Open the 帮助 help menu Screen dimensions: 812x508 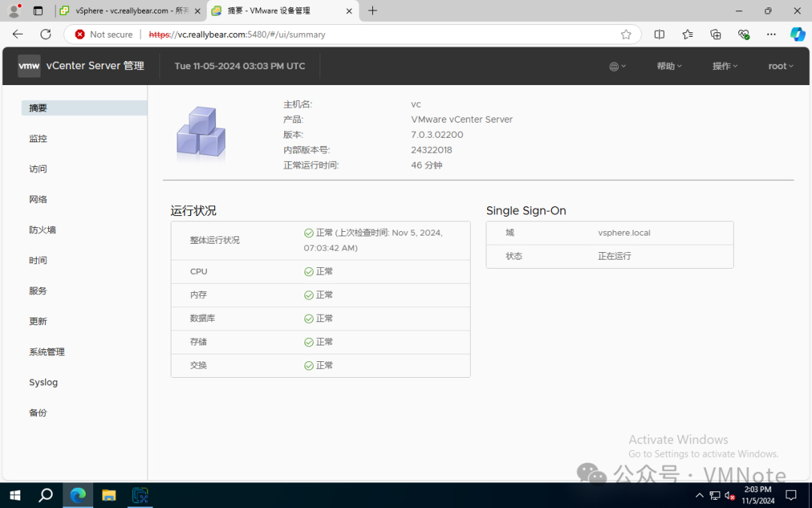[669, 66]
